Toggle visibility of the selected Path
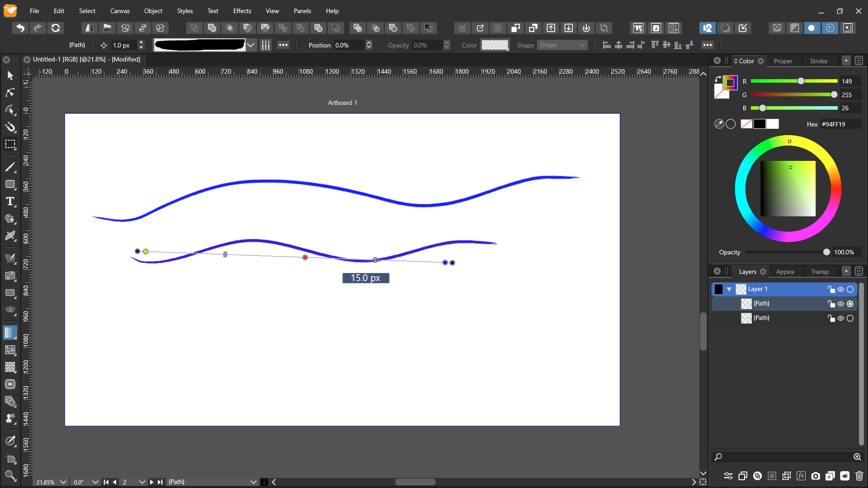Image resolution: width=868 pixels, height=488 pixels. point(840,304)
